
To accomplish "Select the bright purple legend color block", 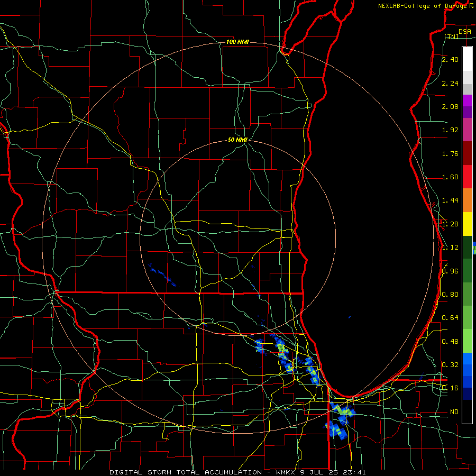I will [x=467, y=100].
